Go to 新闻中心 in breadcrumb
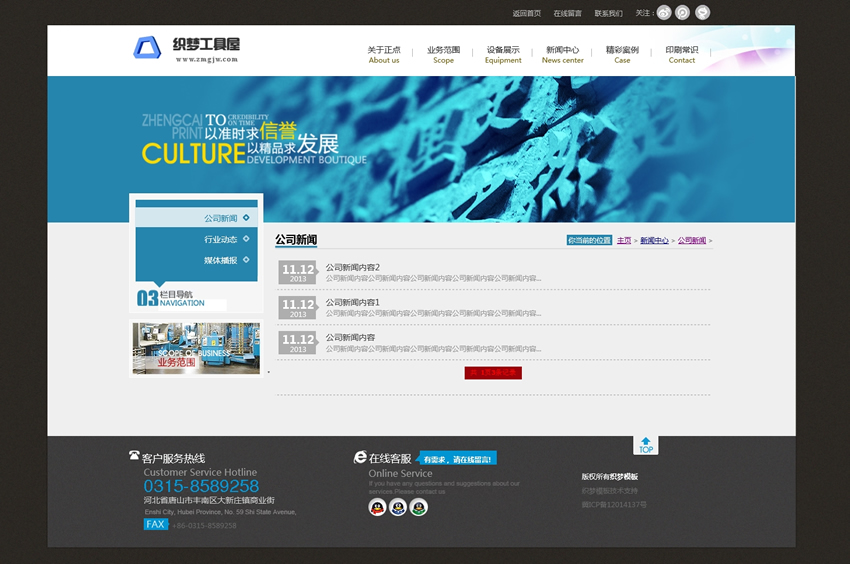The image size is (850, 564). point(654,240)
